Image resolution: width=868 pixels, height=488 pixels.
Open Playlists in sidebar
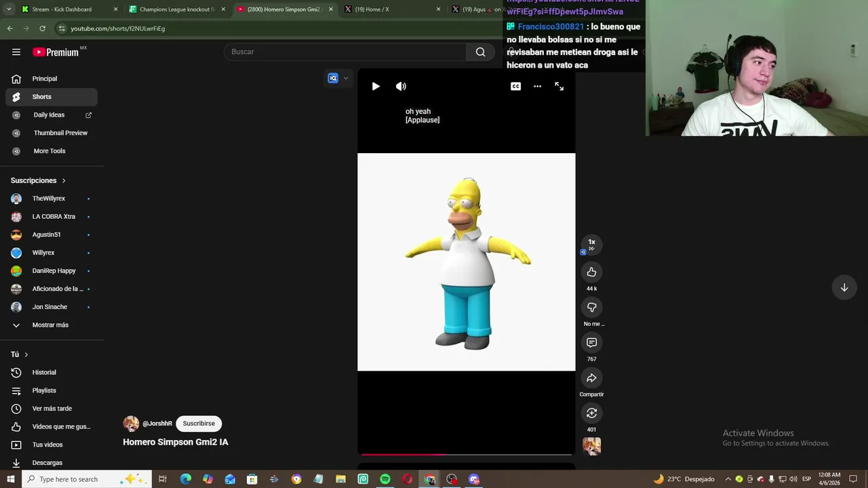(x=52, y=390)
